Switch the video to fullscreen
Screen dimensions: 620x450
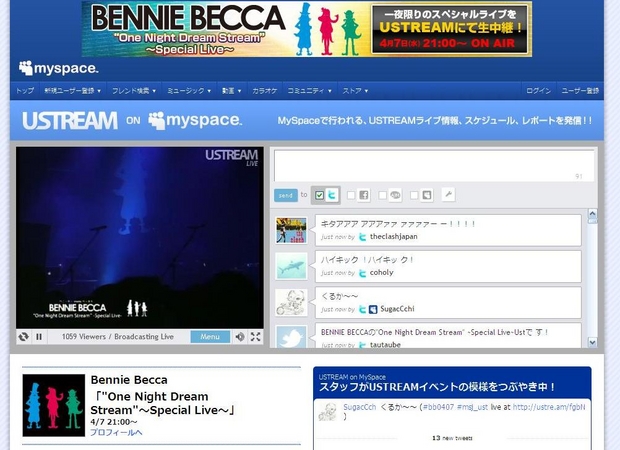pyautogui.click(x=255, y=337)
